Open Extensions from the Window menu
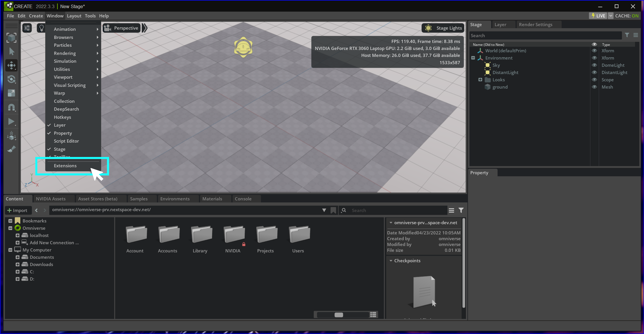Viewport: 644px width, 334px height. (65, 166)
